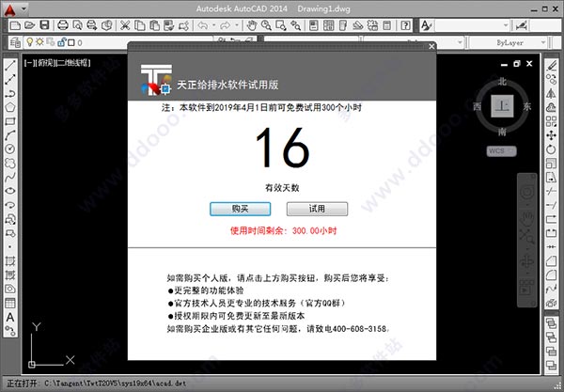The height and width of the screenshot is (392, 564).
Task: Click the AutoCAD application logo button
Action: click(x=11, y=8)
